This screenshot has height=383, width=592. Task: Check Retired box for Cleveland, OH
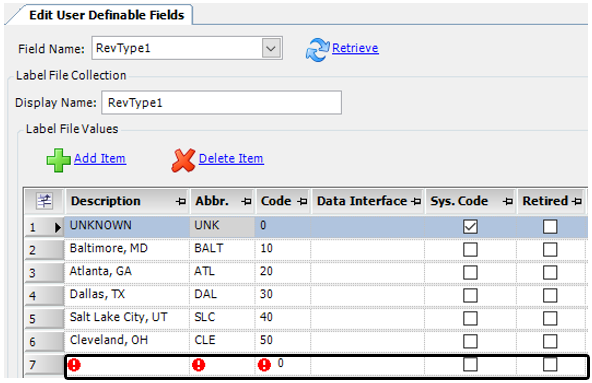pos(550,341)
